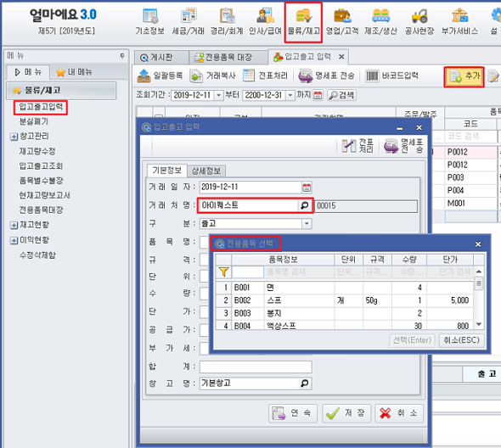Switch to the 게시판 tab
Screen dimensions: 501x448
coord(161,58)
